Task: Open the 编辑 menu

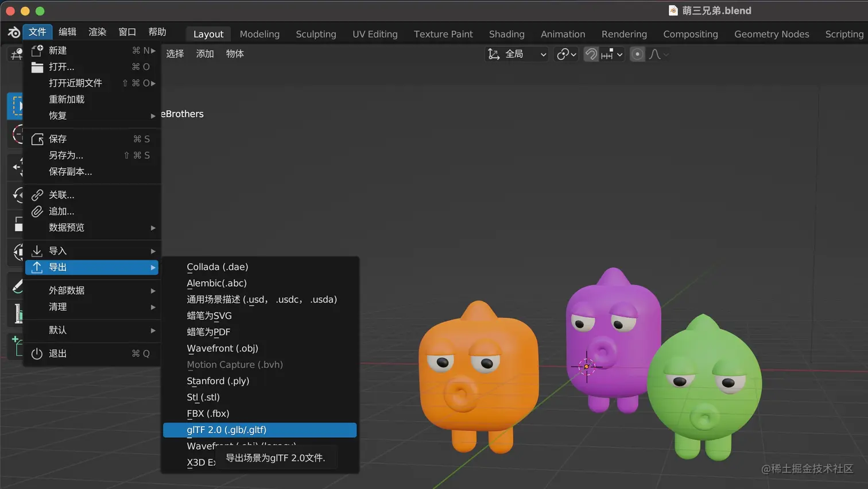Action: (x=67, y=32)
